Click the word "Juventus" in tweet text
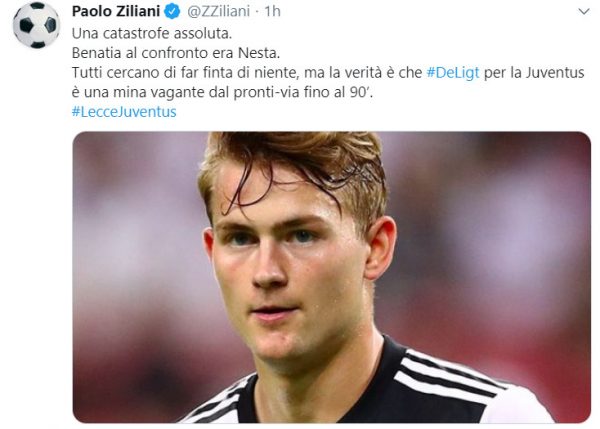Screen dimensions: 600x429 coord(554,73)
